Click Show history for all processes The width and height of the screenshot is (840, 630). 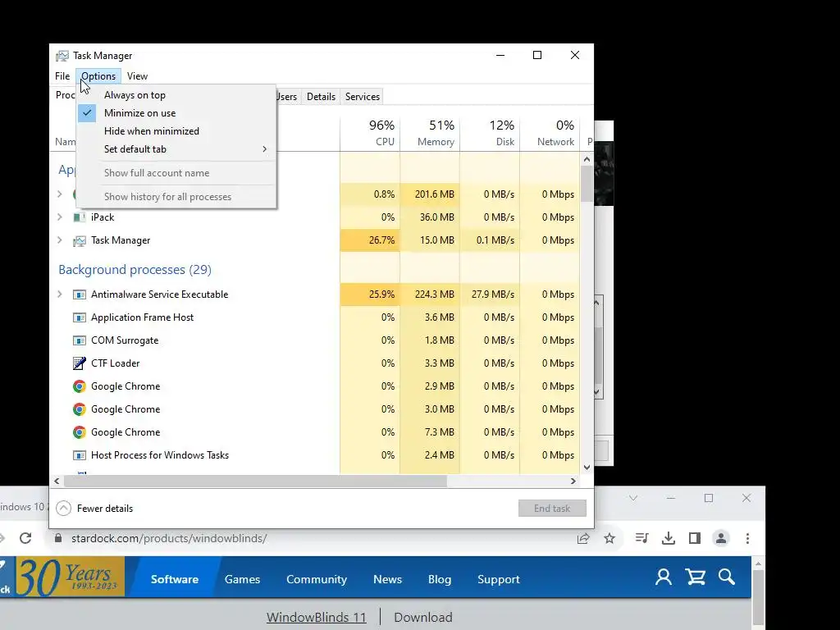pyautogui.click(x=176, y=197)
